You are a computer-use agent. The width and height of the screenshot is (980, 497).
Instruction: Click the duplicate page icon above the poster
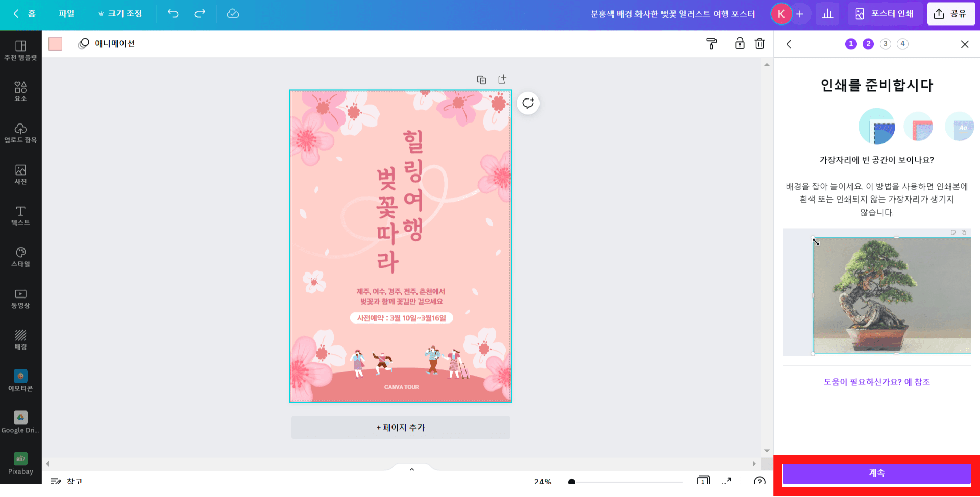481,80
